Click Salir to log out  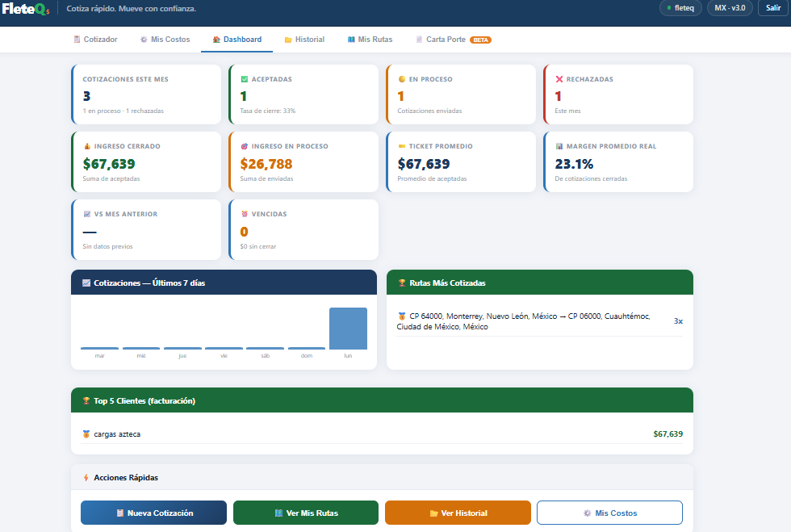(x=772, y=9)
